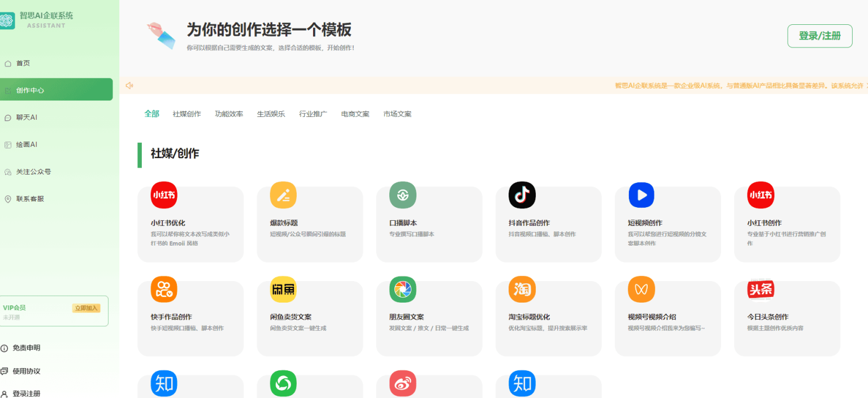Screen dimensions: 868x398
Task: Select the 快手作品创作 icon
Action: pos(164,290)
